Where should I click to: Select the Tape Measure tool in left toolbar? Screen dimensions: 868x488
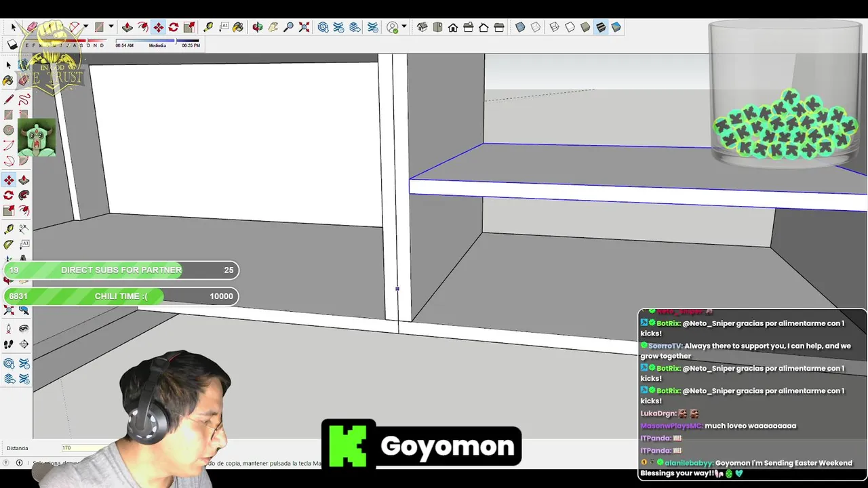8,229
